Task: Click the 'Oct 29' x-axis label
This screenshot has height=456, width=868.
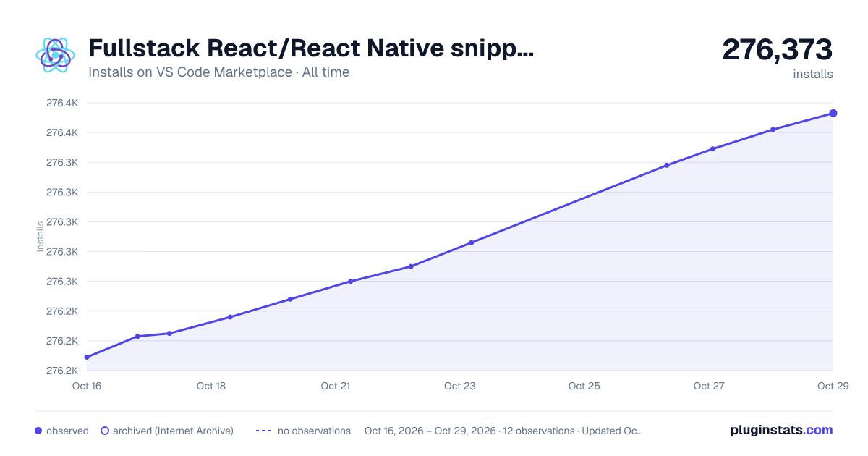Action: click(833, 386)
